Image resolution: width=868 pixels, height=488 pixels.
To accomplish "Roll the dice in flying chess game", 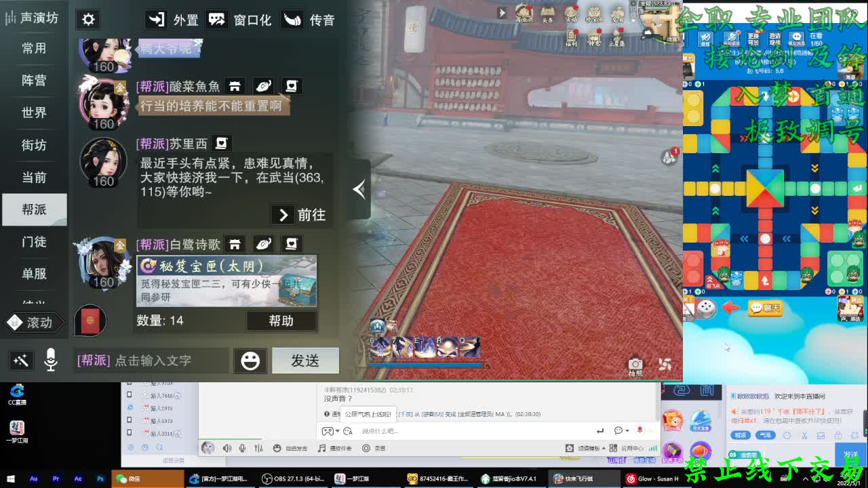I will pyautogui.click(x=706, y=308).
